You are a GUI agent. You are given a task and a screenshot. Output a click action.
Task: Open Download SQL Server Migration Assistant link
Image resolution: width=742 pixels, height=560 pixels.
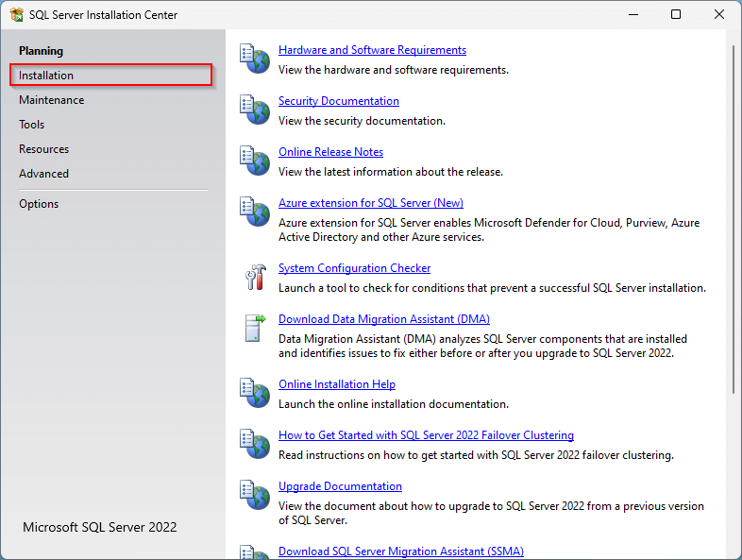coord(400,552)
